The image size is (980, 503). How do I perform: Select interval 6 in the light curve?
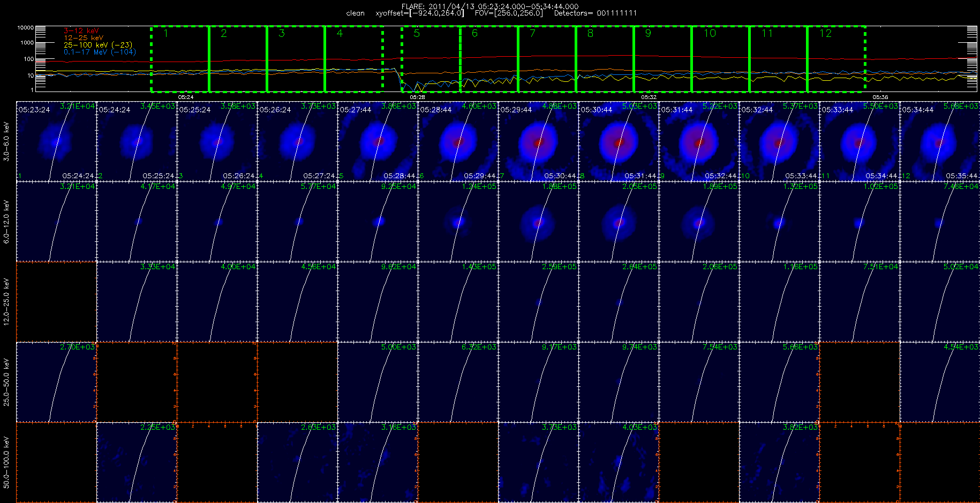(x=489, y=59)
